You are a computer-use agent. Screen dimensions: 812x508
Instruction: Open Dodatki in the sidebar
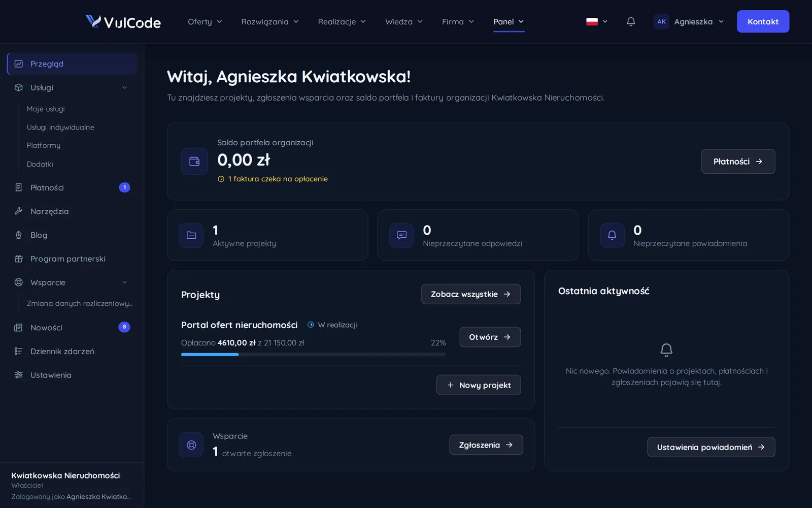pyautogui.click(x=40, y=164)
